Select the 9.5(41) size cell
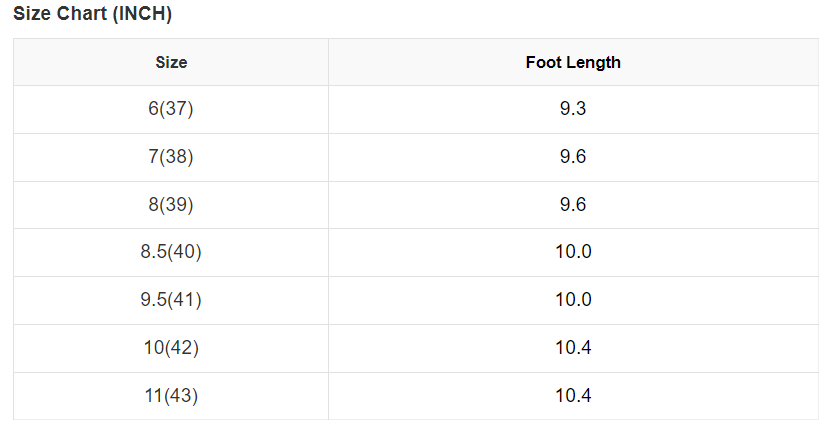The image size is (820, 447). [171, 300]
